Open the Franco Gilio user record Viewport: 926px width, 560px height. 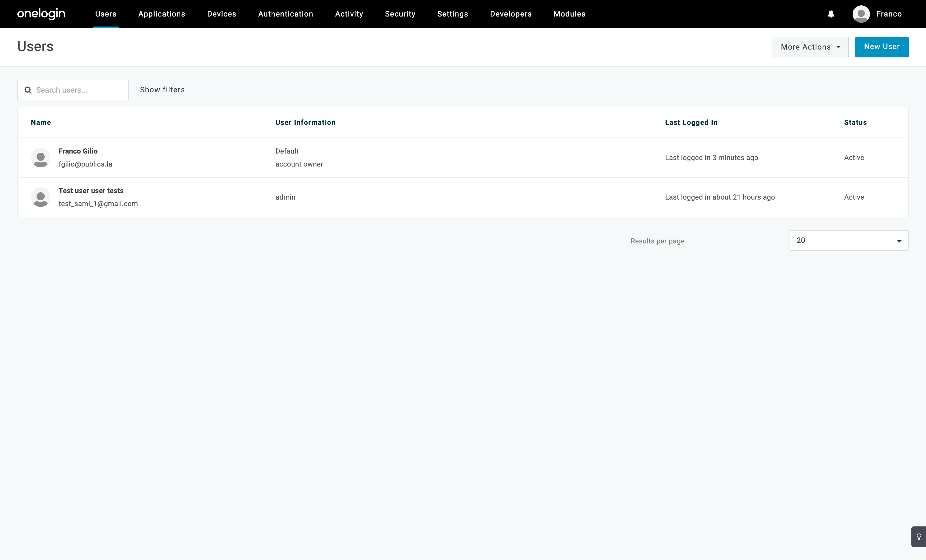78,151
